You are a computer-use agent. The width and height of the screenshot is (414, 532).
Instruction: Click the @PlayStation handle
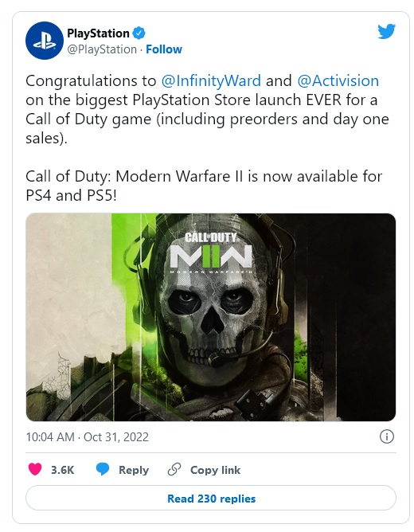102,49
